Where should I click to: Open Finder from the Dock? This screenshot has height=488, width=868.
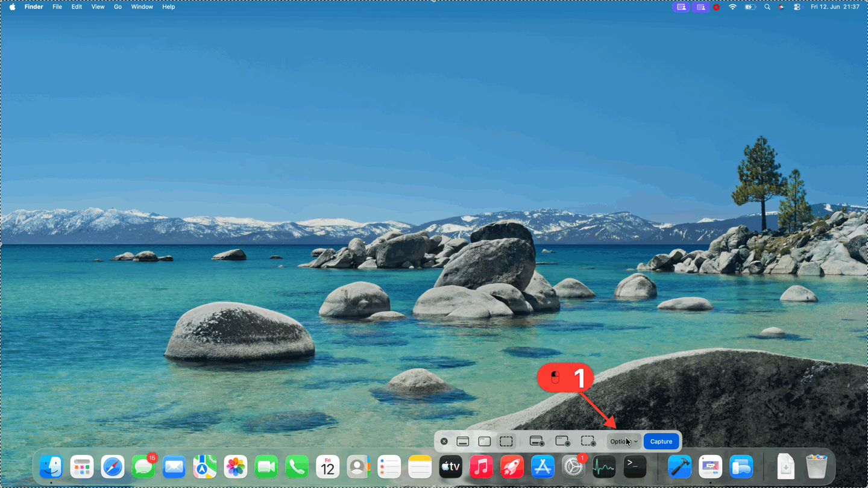51,467
